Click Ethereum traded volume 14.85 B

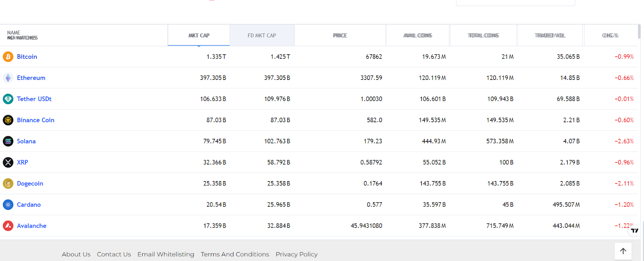tap(570, 78)
